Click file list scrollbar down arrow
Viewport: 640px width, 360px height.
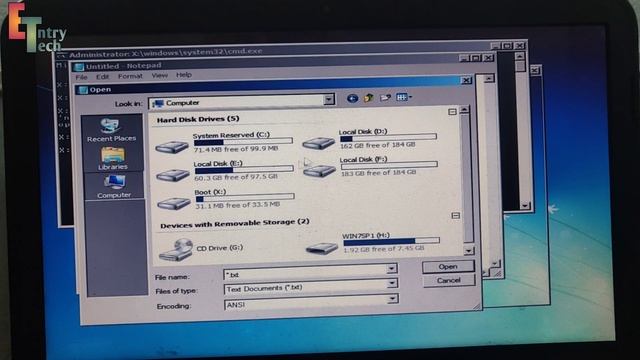tap(469, 251)
